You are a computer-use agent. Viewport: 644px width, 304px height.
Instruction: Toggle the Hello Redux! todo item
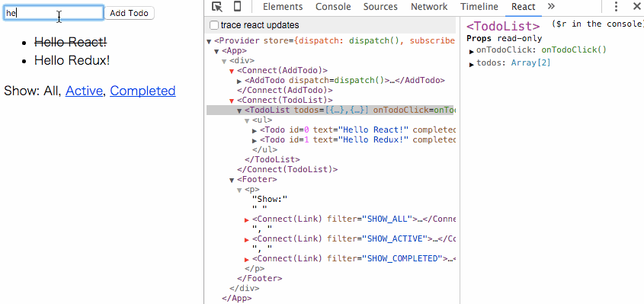(x=72, y=60)
